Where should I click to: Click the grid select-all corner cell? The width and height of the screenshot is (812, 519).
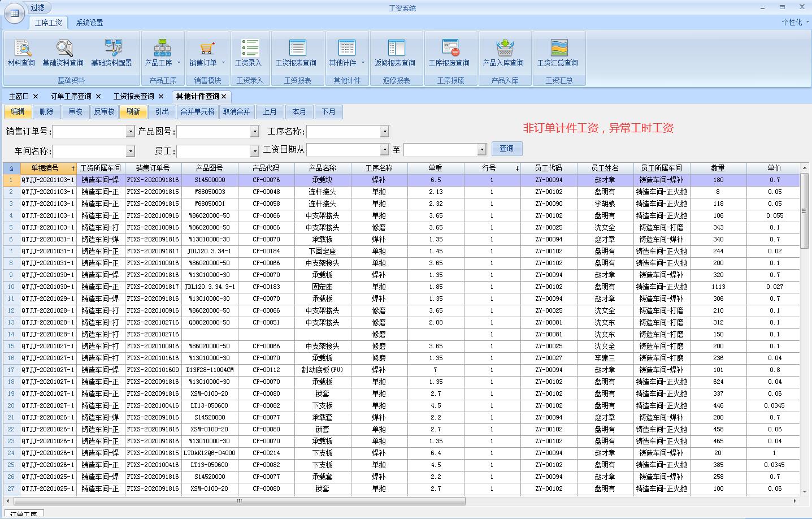coord(11,168)
